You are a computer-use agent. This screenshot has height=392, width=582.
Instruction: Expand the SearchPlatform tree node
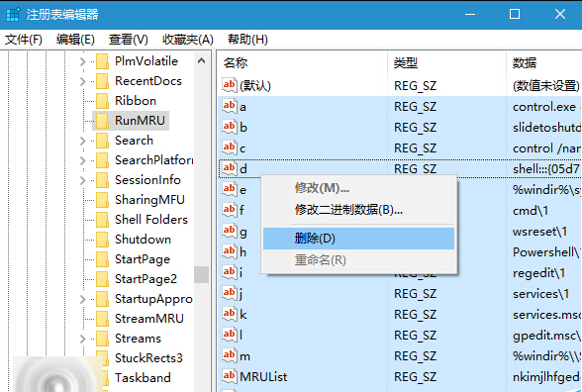pyautogui.click(x=83, y=160)
